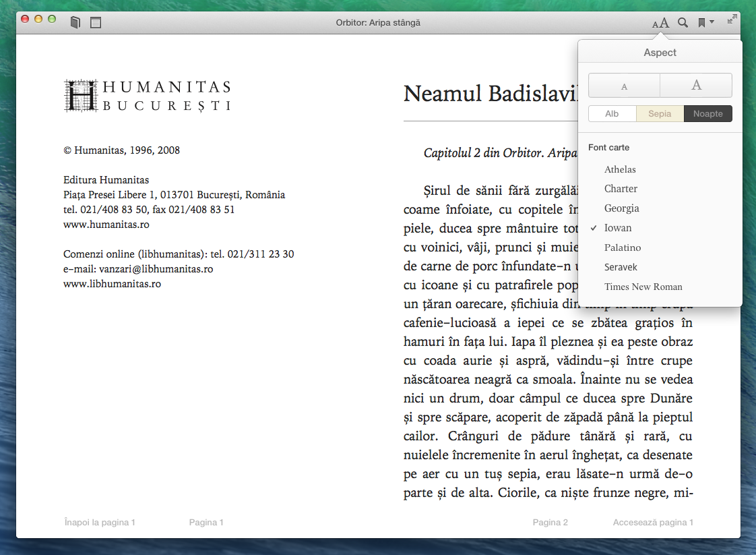Increase text size with large A

click(696, 86)
